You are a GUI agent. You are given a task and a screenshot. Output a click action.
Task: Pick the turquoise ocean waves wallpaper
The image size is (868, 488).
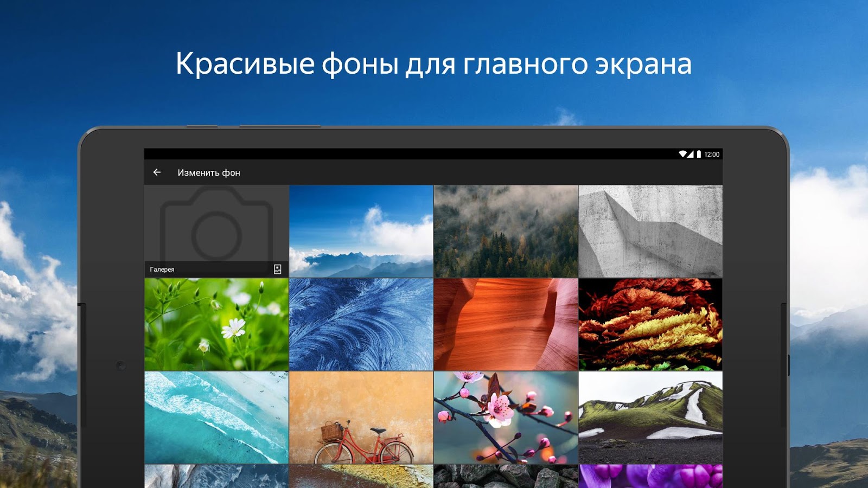click(216, 418)
